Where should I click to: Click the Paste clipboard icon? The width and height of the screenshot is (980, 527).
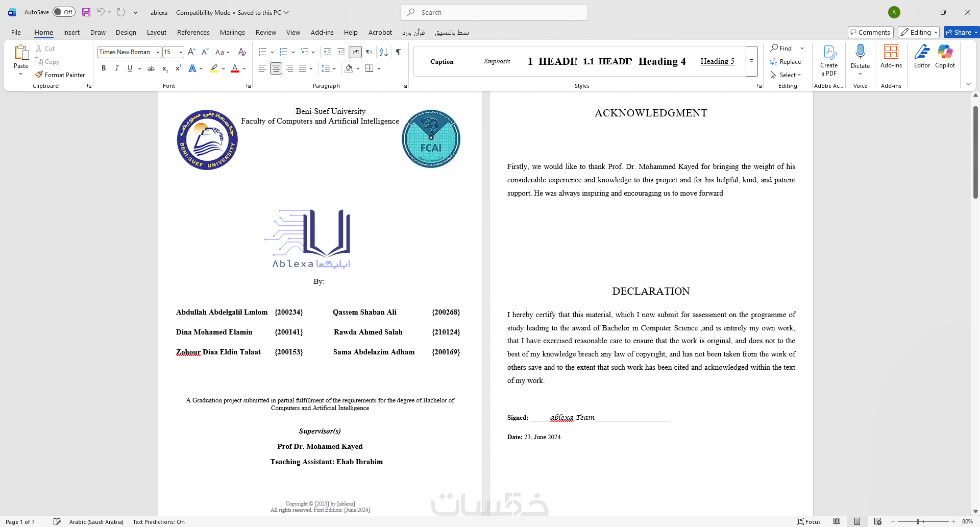pos(21,53)
